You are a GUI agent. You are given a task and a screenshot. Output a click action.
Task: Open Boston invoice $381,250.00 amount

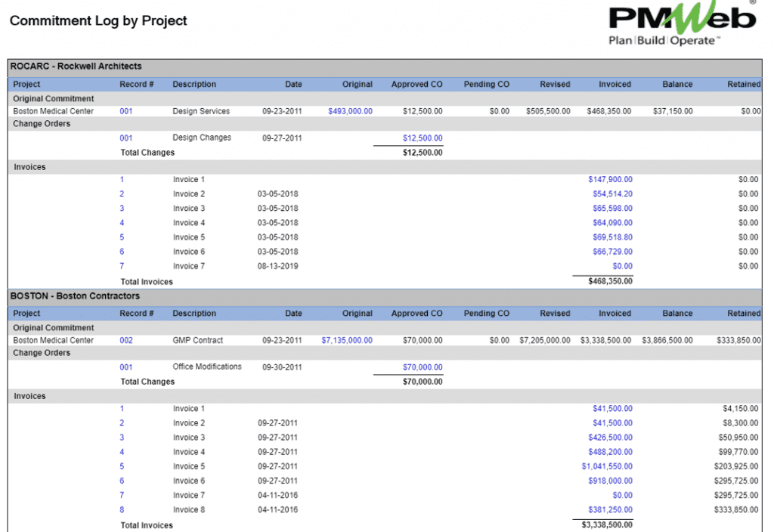pos(610,510)
